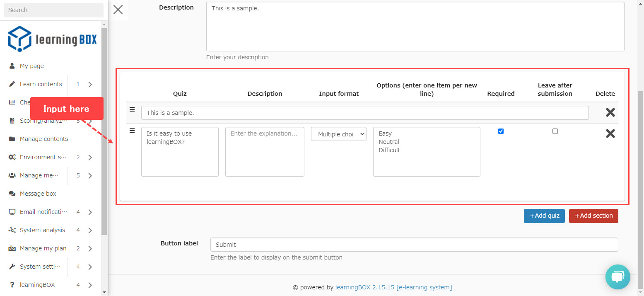Open the Multiple choice input format dropdown
644x296 pixels.
pyautogui.click(x=338, y=134)
